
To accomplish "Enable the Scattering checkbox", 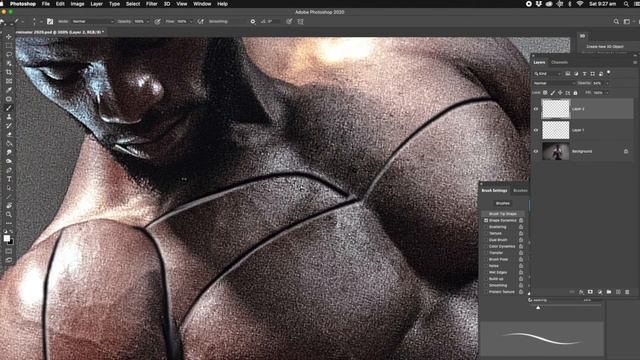I will (x=486, y=227).
